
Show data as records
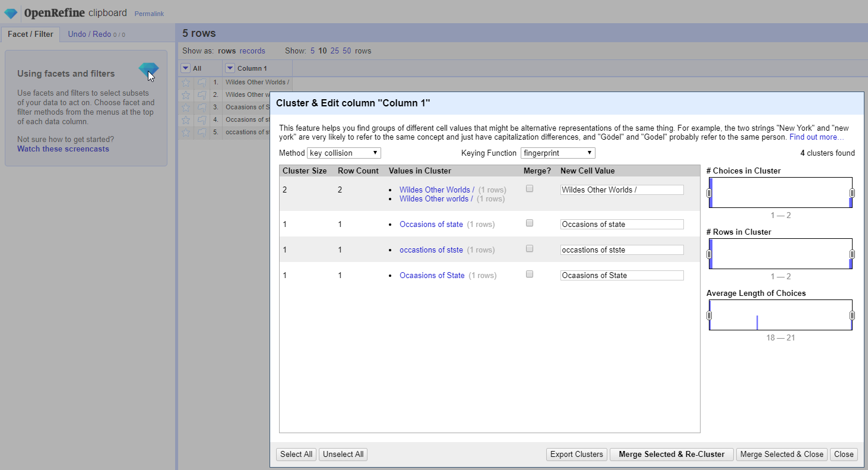[x=252, y=51]
